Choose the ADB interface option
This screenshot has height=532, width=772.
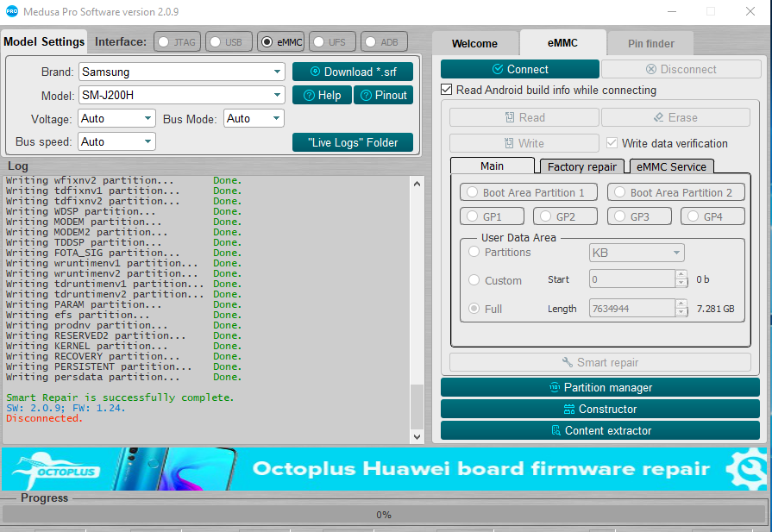click(x=384, y=42)
